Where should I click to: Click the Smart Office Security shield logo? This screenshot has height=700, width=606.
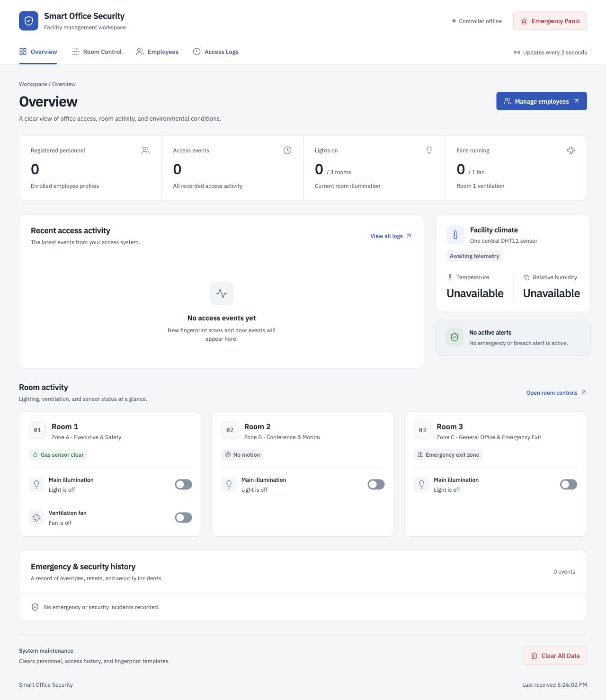28,21
